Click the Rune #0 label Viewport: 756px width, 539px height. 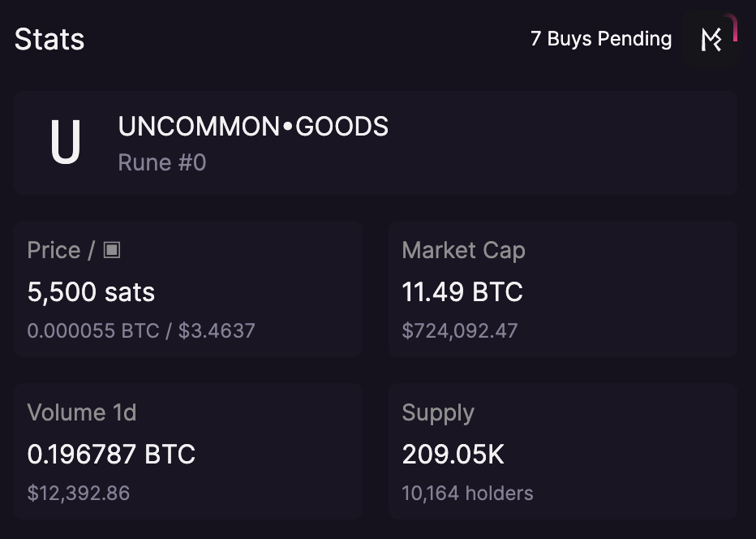162,162
